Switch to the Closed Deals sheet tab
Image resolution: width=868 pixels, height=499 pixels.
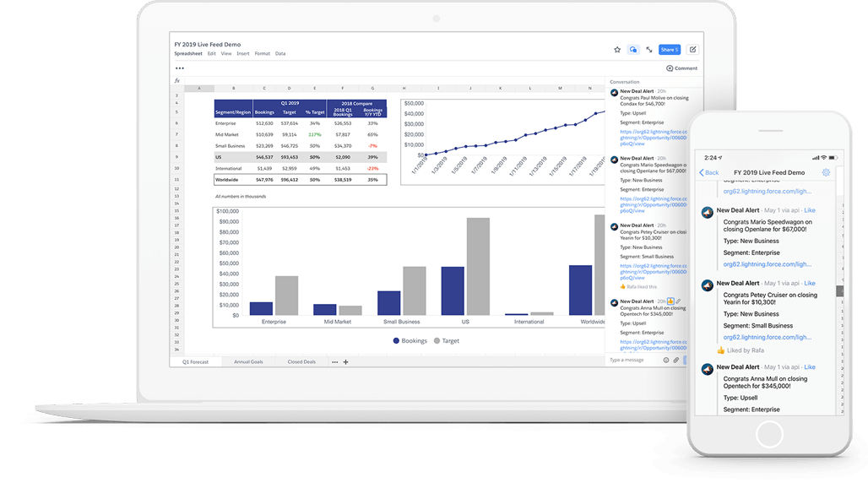tap(301, 361)
